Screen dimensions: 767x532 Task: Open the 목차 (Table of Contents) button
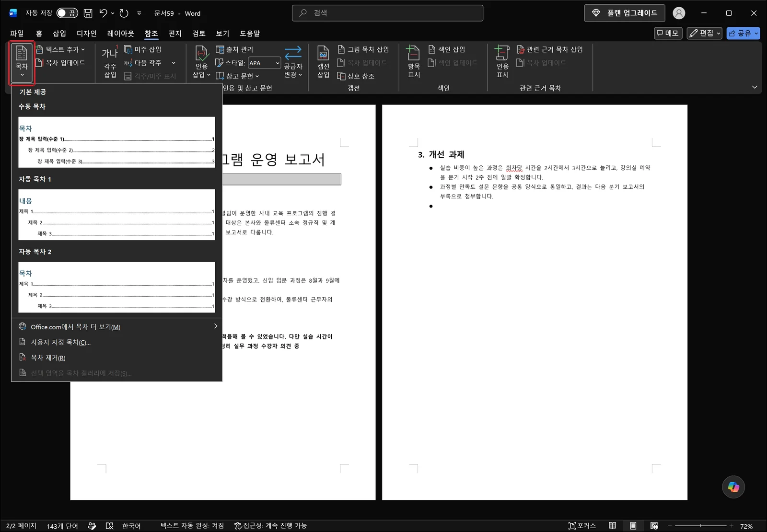pos(22,63)
